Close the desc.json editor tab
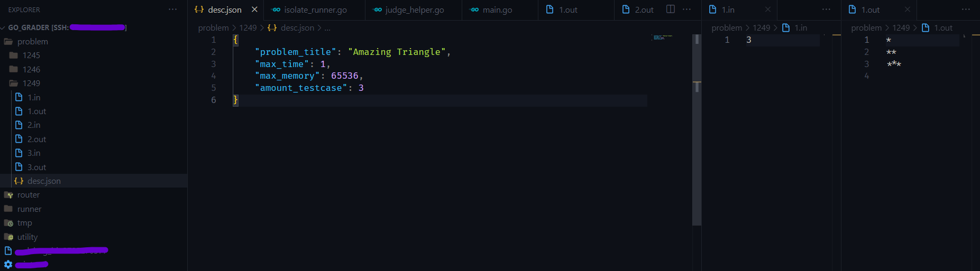 pyautogui.click(x=254, y=10)
